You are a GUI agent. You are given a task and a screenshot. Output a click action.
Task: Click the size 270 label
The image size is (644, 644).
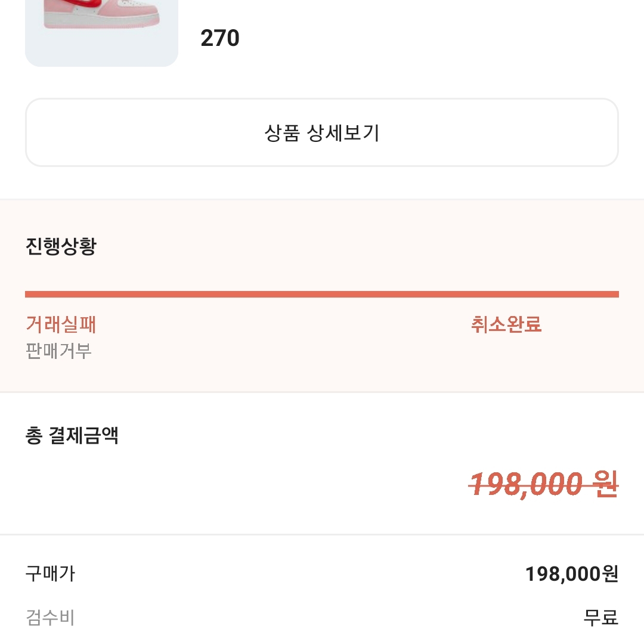coord(220,38)
